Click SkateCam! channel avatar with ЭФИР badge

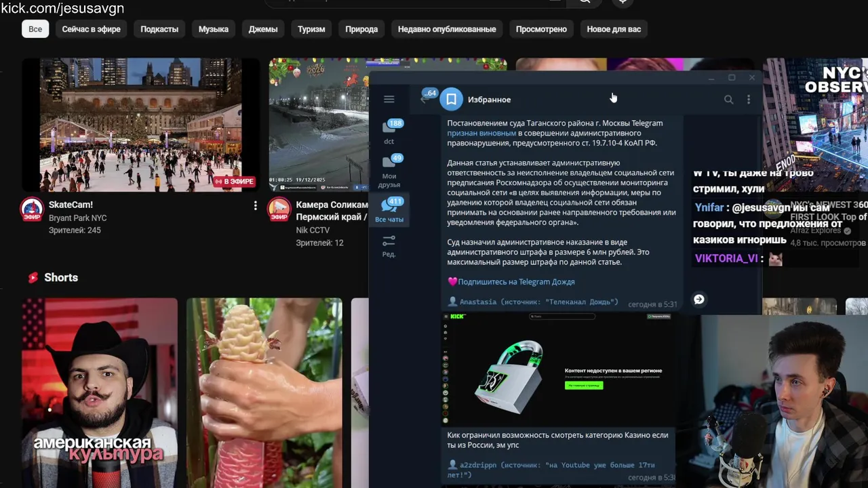[32, 209]
